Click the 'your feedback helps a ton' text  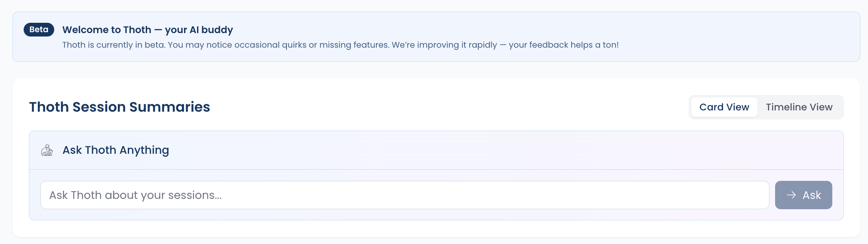pos(563,45)
